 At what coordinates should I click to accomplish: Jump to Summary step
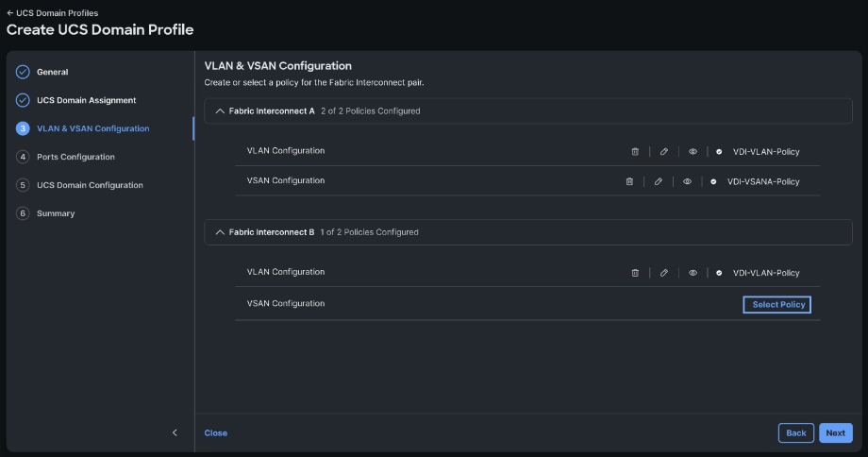point(56,213)
